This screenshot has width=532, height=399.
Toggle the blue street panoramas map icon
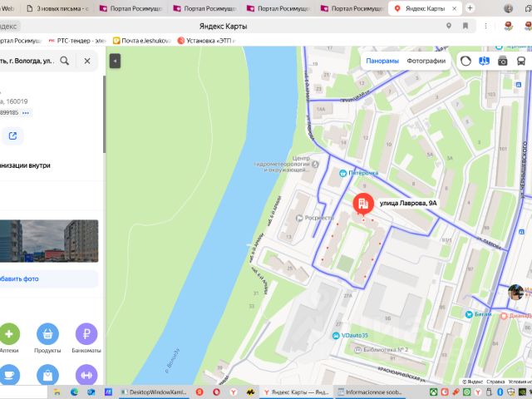click(x=484, y=61)
